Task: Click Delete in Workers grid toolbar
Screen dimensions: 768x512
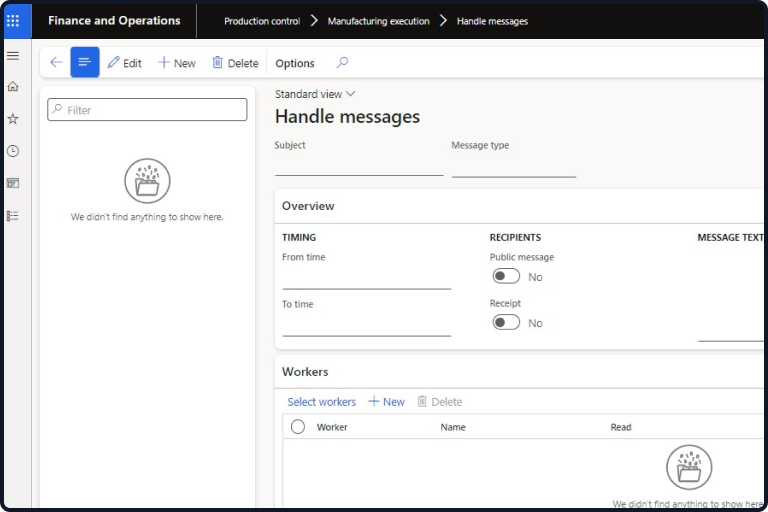Action: [440, 402]
